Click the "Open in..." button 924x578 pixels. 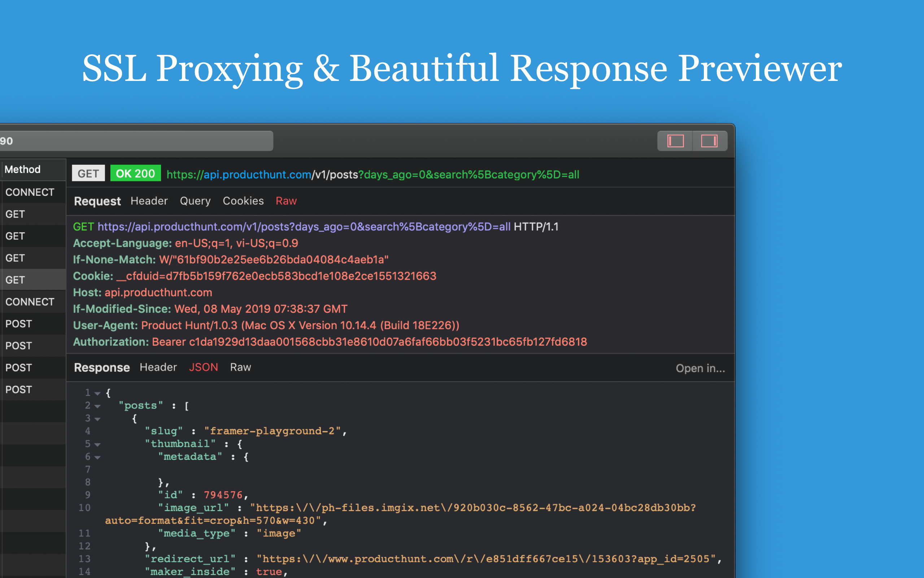point(700,368)
